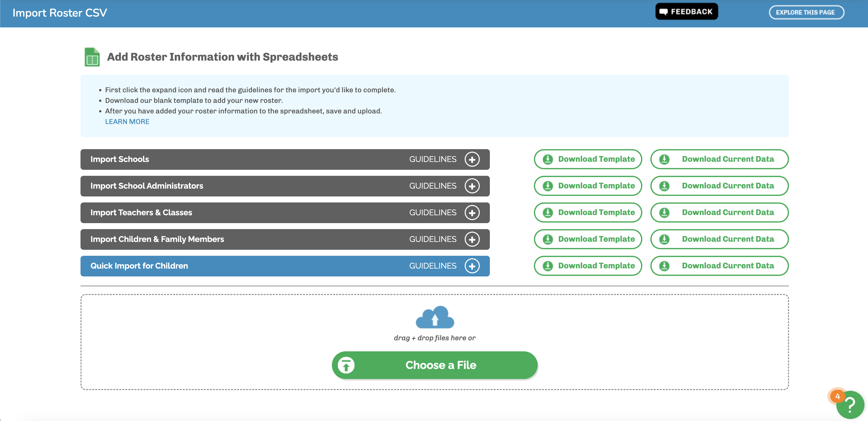Download Current Data for School Administrators

click(x=719, y=186)
